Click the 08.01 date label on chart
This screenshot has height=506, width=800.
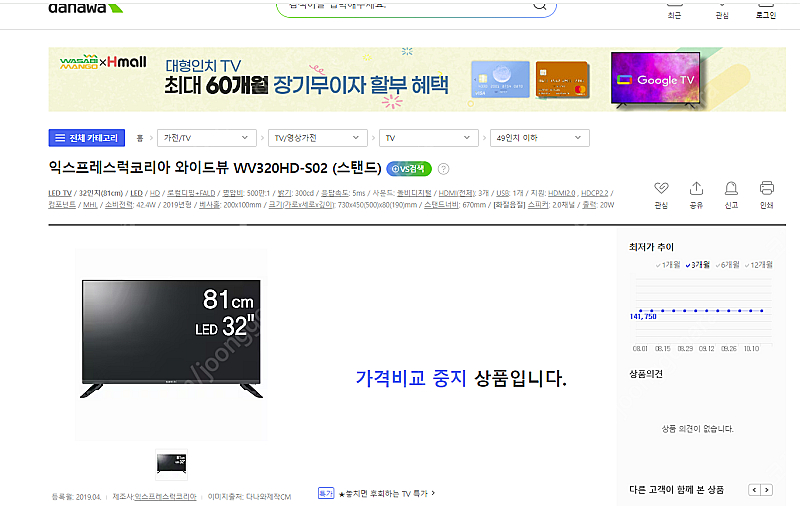[x=640, y=349]
